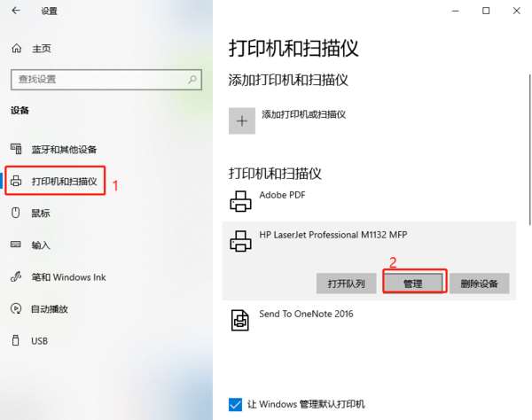The image size is (532, 420).
Task: Select HP LaserJet Professional M1132 MFP
Action: point(333,235)
